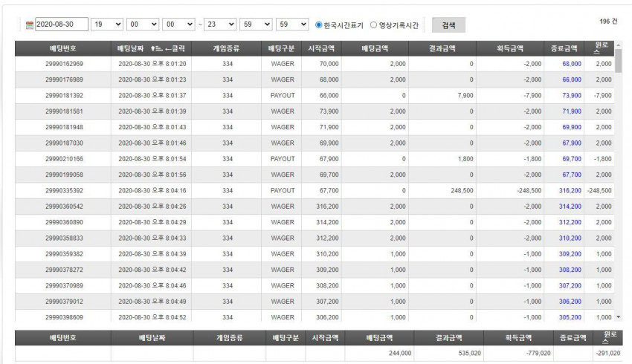This screenshot has height=364, width=632.
Task: Click the date field 2020-08-30
Action: 62,25
